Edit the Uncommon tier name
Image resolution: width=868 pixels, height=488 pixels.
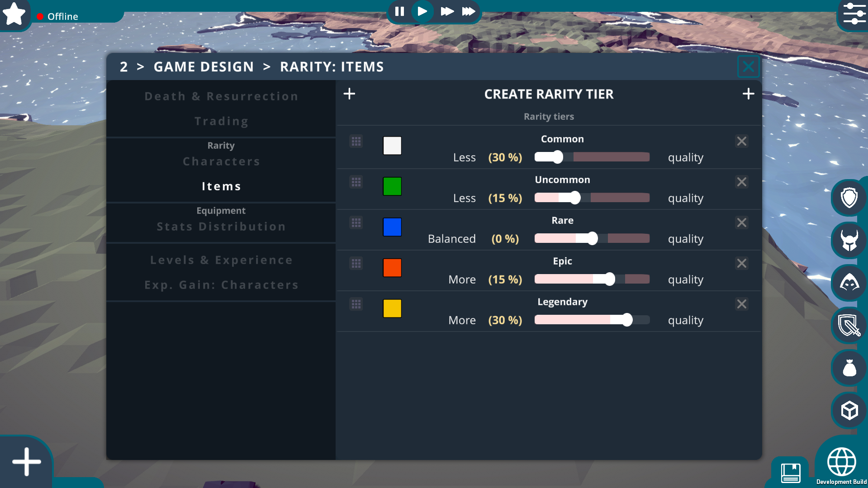tap(562, 180)
